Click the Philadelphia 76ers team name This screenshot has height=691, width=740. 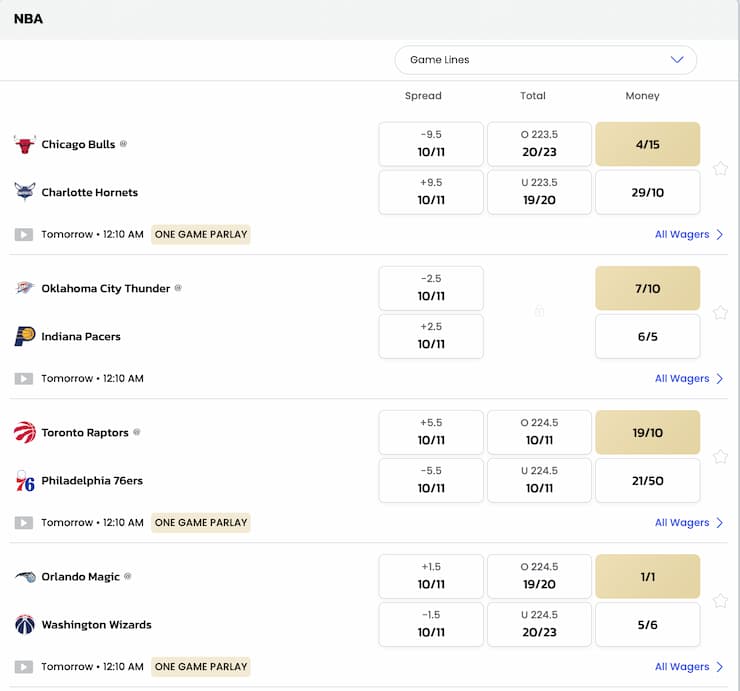coord(92,480)
